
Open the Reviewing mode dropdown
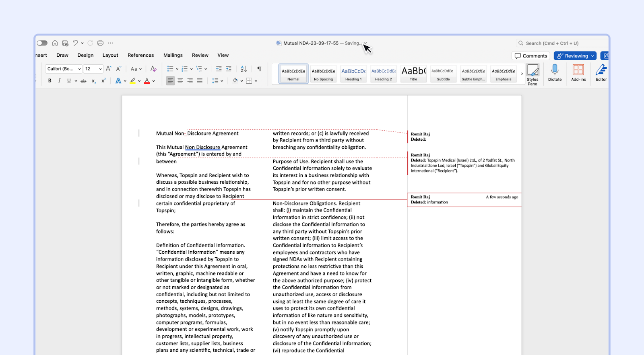coord(575,56)
